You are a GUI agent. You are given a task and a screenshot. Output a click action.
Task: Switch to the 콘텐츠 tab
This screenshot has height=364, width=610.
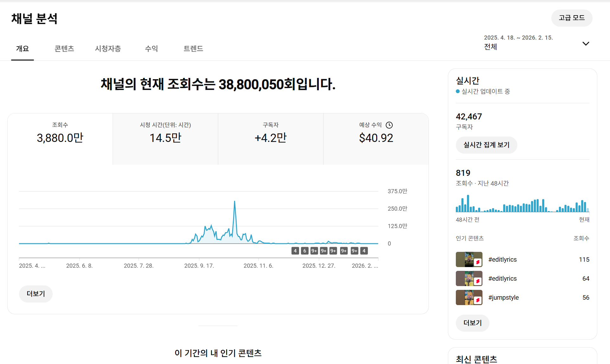click(x=64, y=48)
